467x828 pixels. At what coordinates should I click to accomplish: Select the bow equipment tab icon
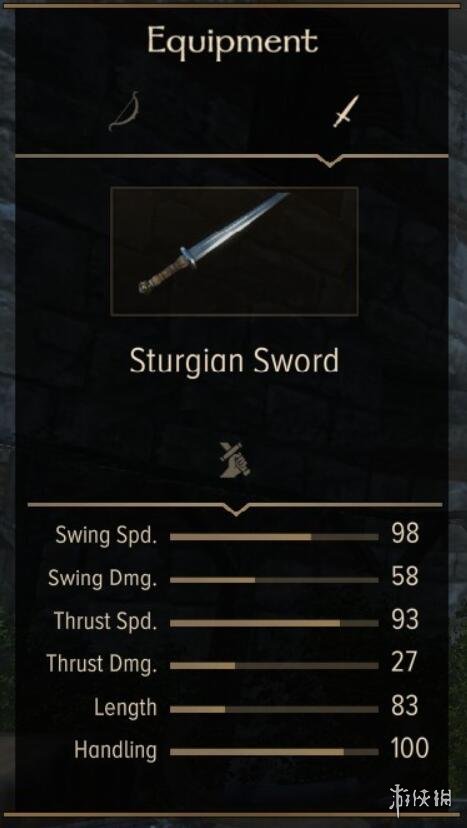124,111
